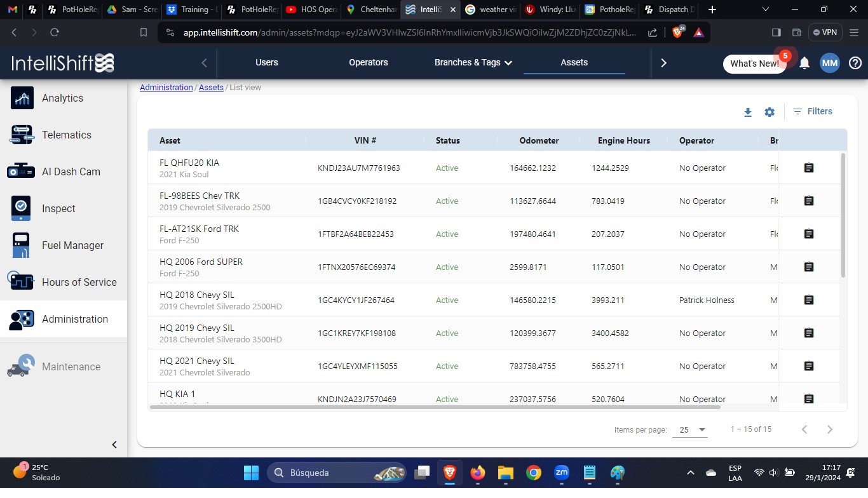The width and height of the screenshot is (868, 498).
Task: Click the Brave Shields icon in address bar
Action: tap(677, 32)
